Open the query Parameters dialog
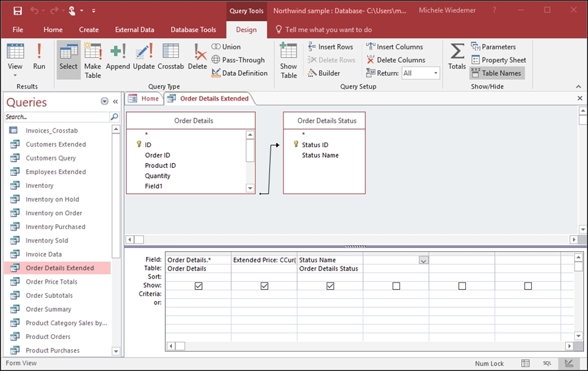 (493, 47)
